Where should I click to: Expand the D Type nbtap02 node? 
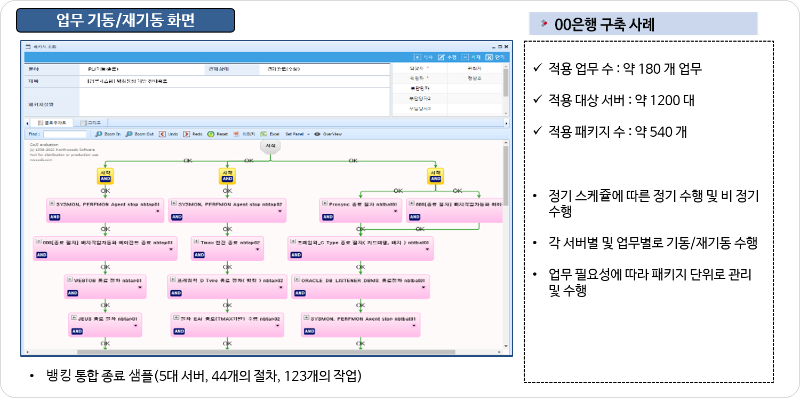click(x=173, y=280)
